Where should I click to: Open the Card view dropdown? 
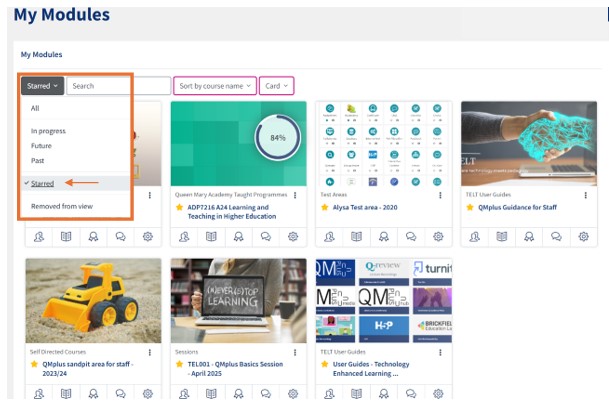click(x=277, y=86)
